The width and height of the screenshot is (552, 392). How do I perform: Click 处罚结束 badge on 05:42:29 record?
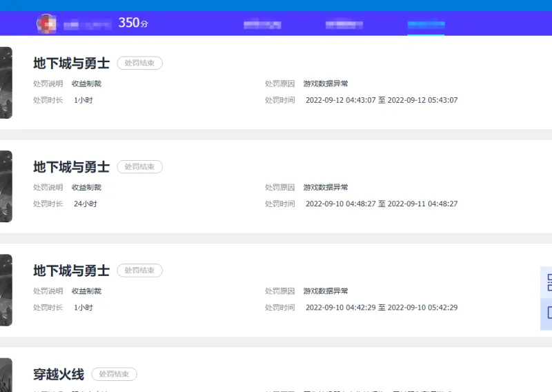click(140, 270)
